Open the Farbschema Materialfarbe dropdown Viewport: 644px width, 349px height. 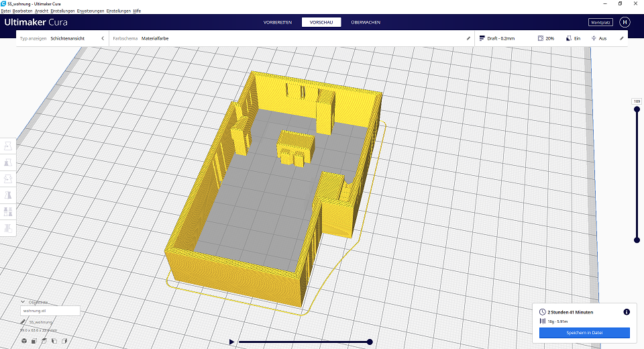[x=288, y=38]
